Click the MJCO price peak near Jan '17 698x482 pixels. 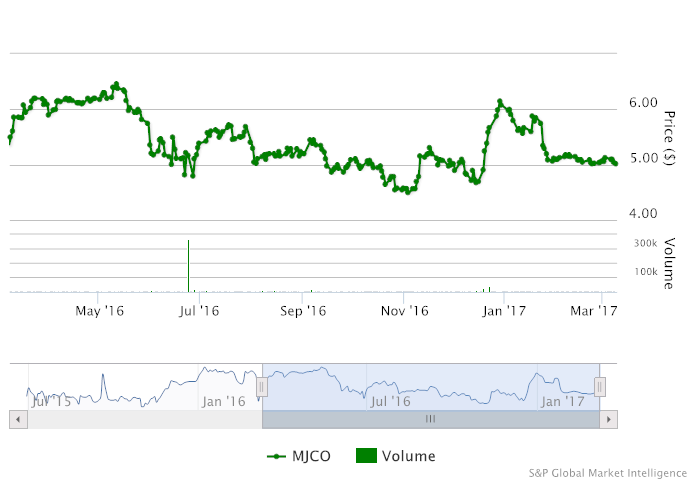tap(499, 102)
